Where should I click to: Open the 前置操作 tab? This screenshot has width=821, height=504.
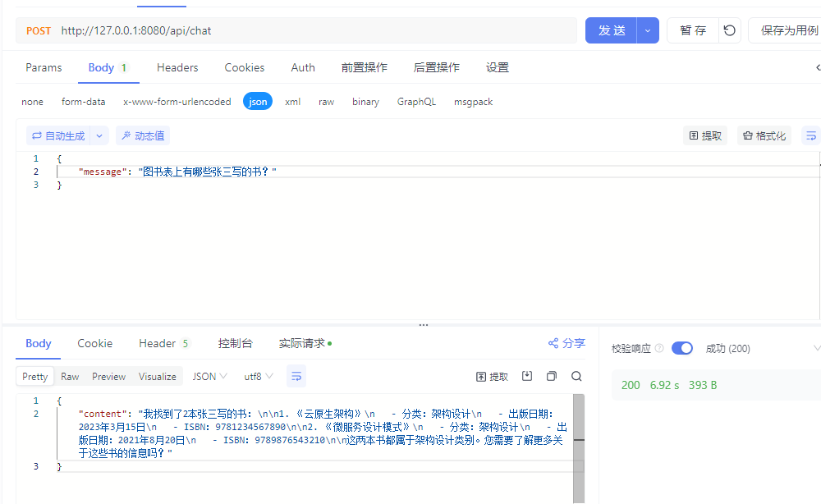coord(365,67)
